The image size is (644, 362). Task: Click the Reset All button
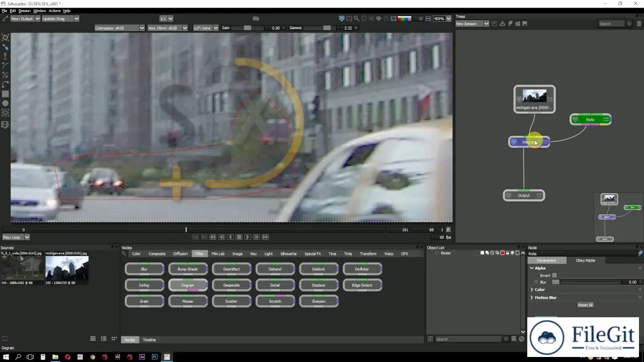585,305
